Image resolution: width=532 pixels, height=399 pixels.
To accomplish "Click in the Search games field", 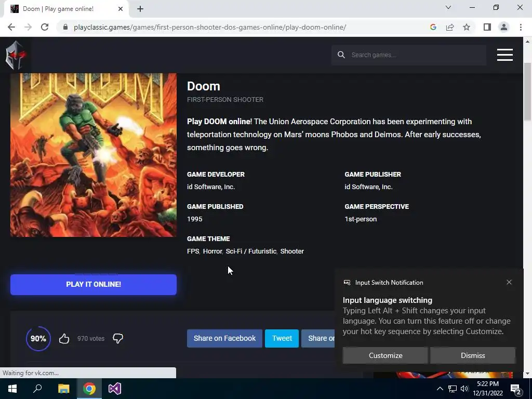I will [408, 55].
